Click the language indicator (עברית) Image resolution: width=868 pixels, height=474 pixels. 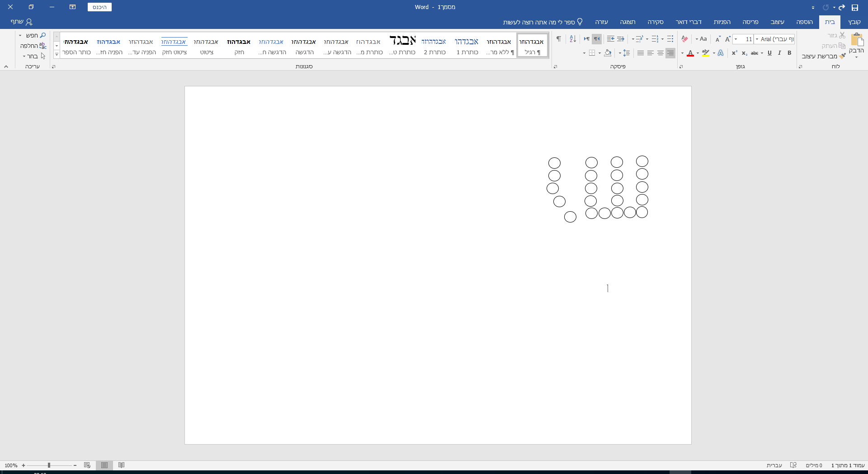click(x=774, y=465)
